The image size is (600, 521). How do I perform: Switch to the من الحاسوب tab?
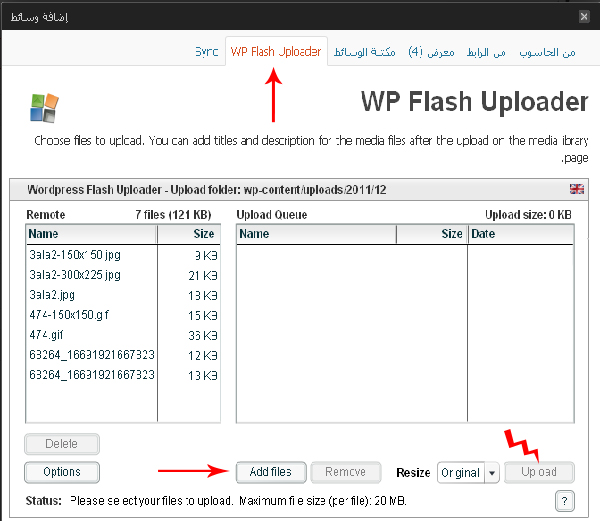pyautogui.click(x=547, y=52)
